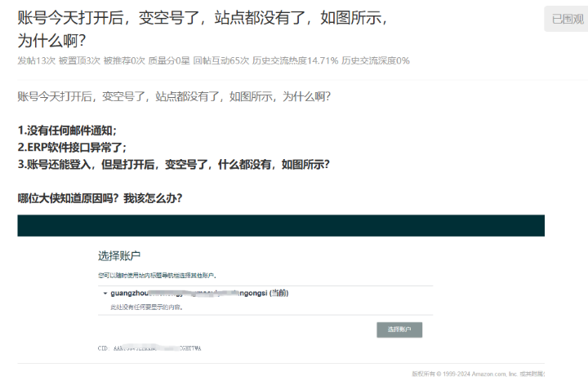This screenshot has width=588, height=385.
Task: Select the guangzhou ...ngongsi (当前) account
Action: (x=199, y=294)
